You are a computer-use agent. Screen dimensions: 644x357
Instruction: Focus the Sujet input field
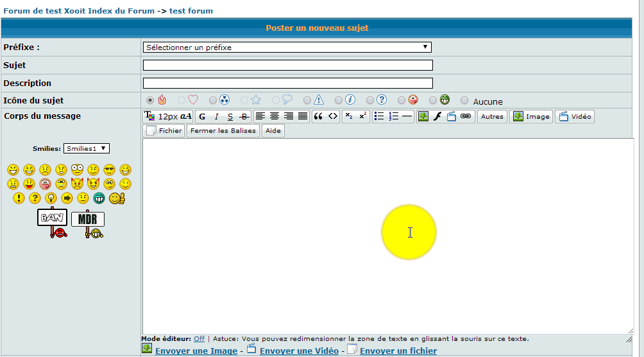pyautogui.click(x=288, y=65)
